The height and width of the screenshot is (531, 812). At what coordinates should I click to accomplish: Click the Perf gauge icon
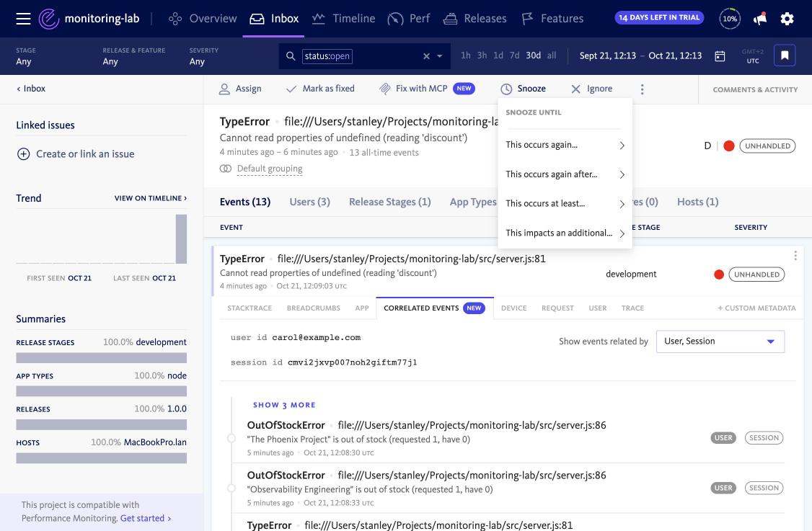(395, 19)
